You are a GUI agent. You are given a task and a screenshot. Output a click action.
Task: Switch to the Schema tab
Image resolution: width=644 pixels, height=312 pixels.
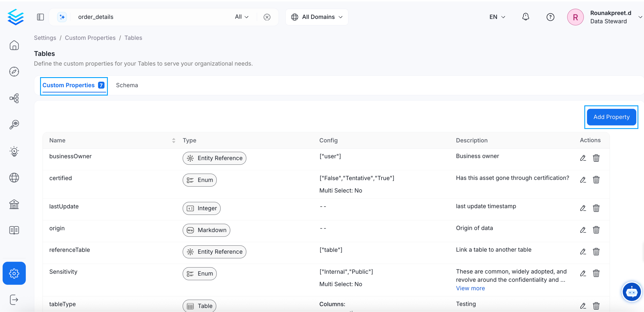(x=127, y=85)
